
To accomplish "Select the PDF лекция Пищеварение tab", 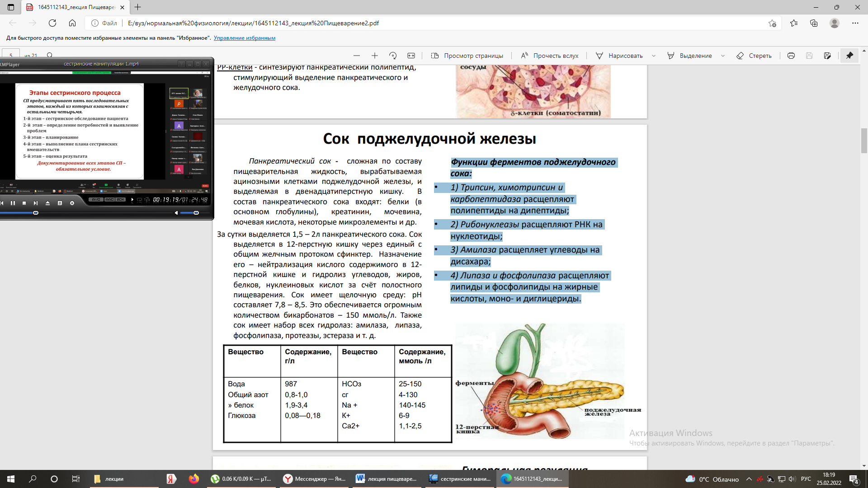I will coord(75,7).
